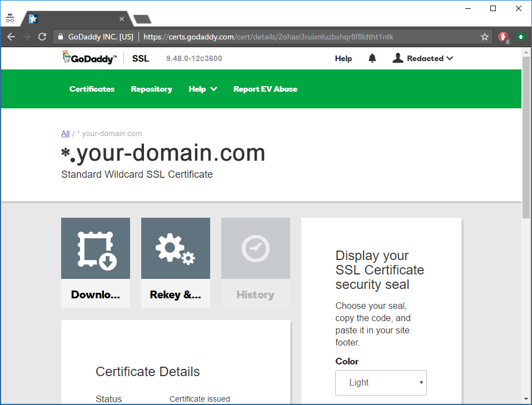Click the All breadcrumb link

tap(65, 133)
